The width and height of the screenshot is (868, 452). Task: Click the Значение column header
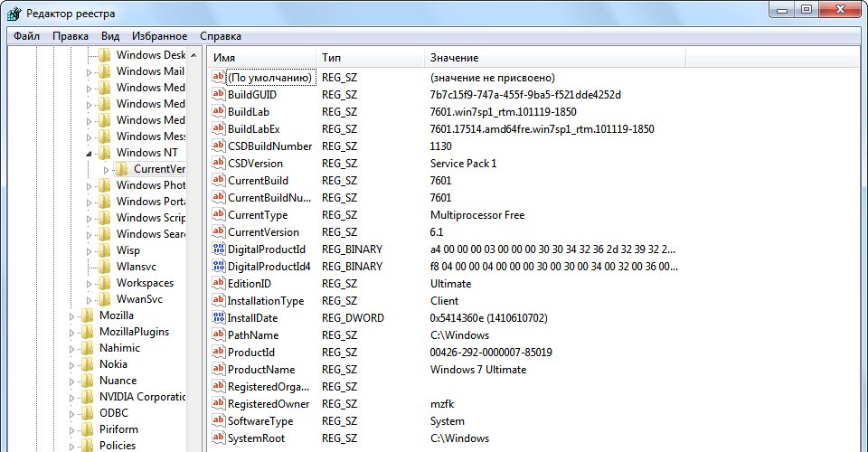tap(553, 57)
